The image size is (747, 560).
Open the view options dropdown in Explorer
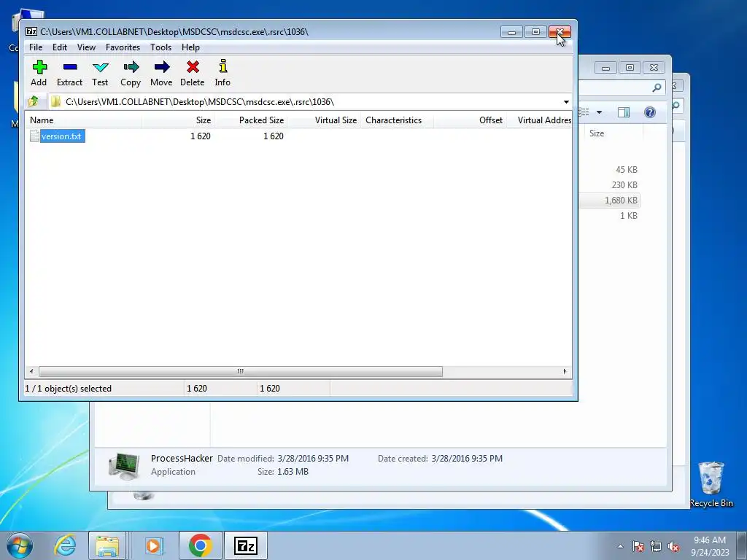(x=600, y=112)
